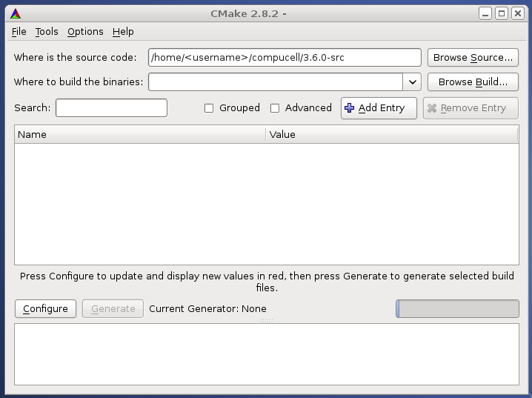Expand the build binaries dropdown arrow
The height and width of the screenshot is (398, 532).
click(412, 82)
